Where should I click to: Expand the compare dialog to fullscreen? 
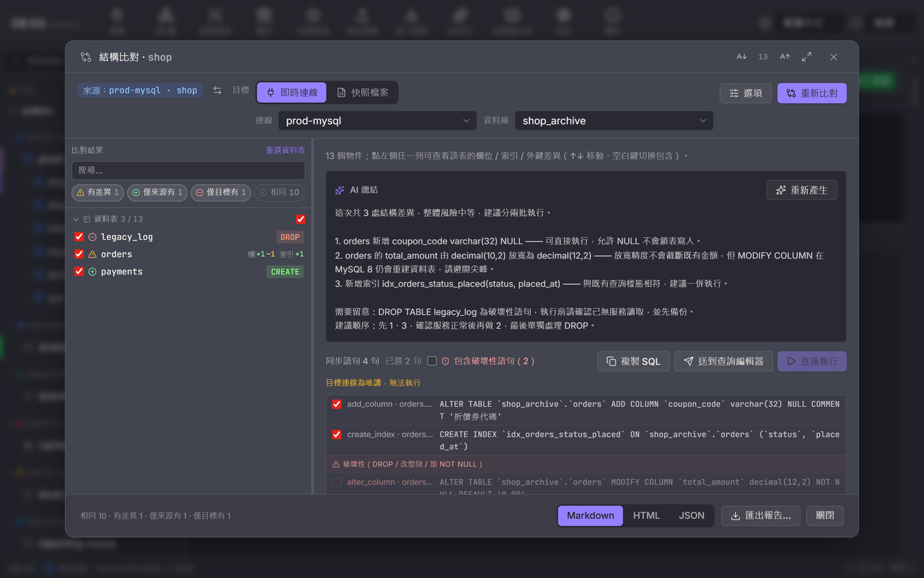(807, 57)
